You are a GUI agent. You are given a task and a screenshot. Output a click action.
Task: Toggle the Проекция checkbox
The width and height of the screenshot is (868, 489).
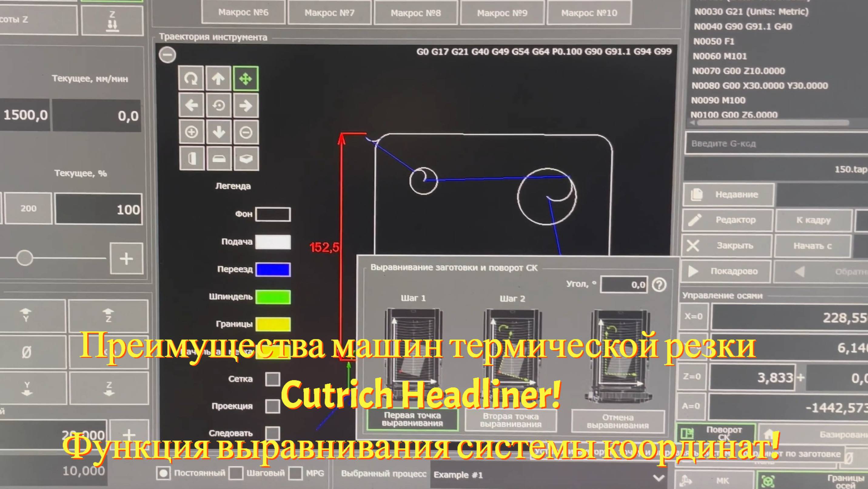[x=272, y=406]
